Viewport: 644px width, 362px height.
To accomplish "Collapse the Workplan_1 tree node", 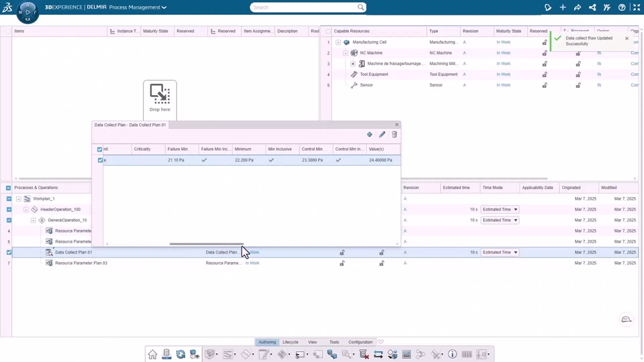I will point(19,198).
